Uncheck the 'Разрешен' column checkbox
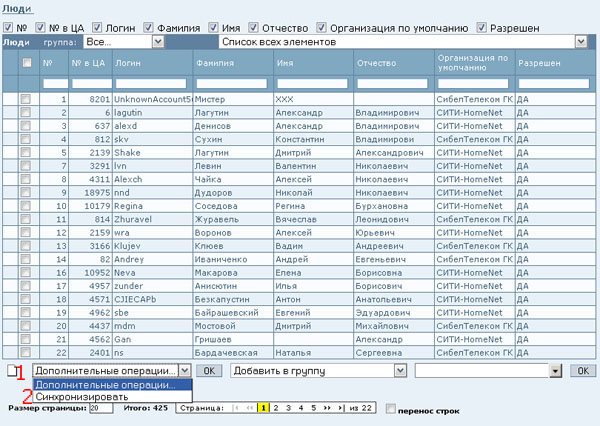 coord(483,26)
